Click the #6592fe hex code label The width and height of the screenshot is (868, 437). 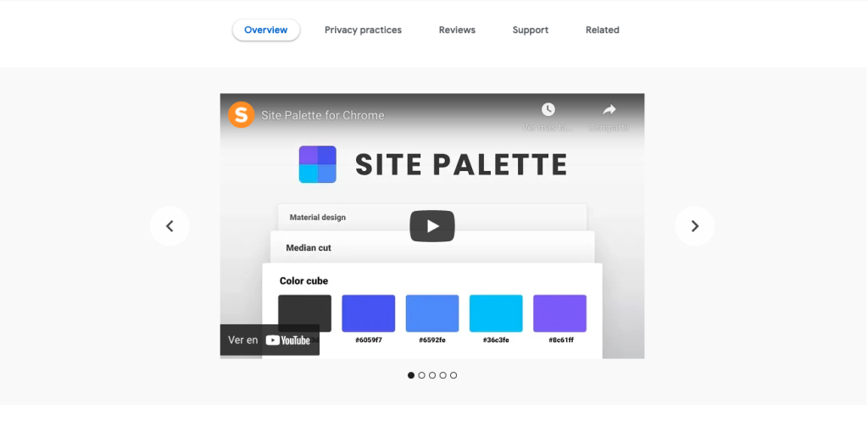tap(432, 340)
